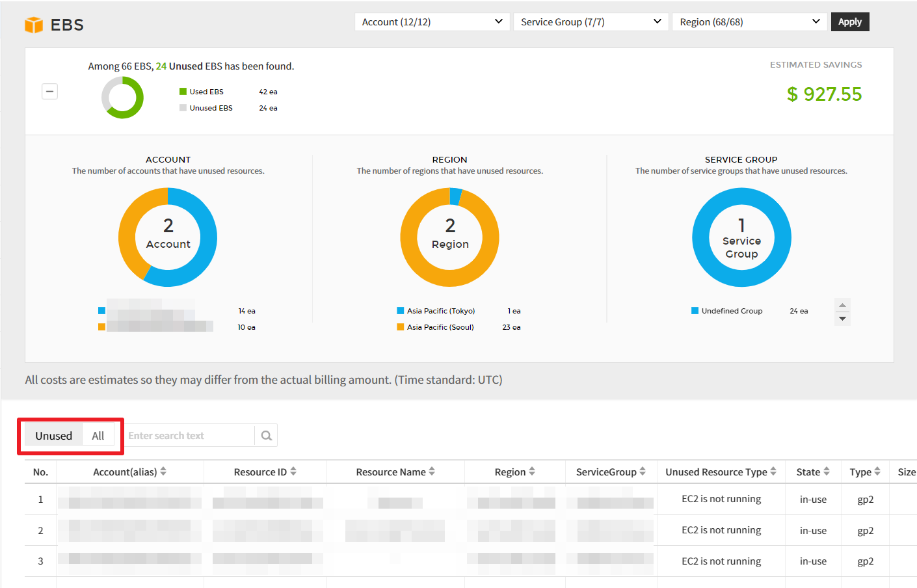This screenshot has width=917, height=588.
Task: Focus the Enter search text field
Action: 189,436
